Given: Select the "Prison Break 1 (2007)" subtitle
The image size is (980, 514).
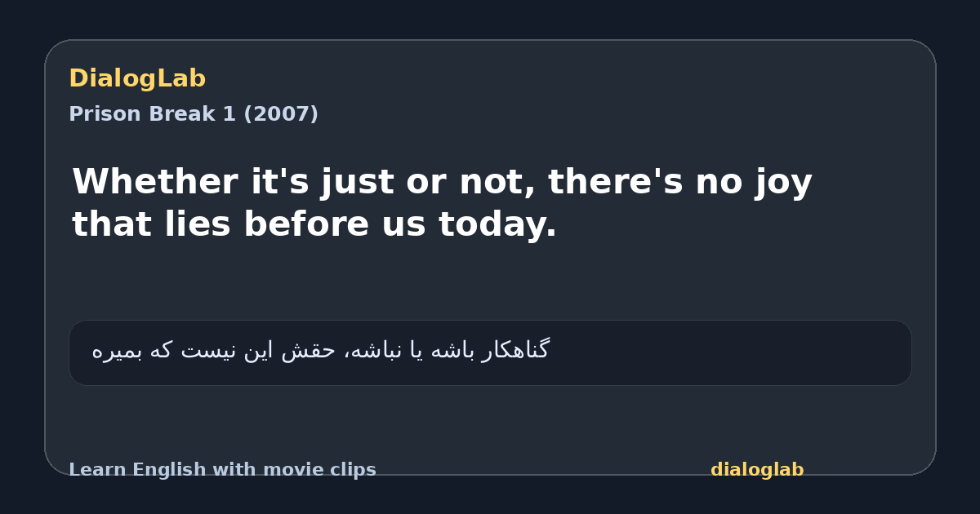Looking at the screenshot, I should [194, 114].
